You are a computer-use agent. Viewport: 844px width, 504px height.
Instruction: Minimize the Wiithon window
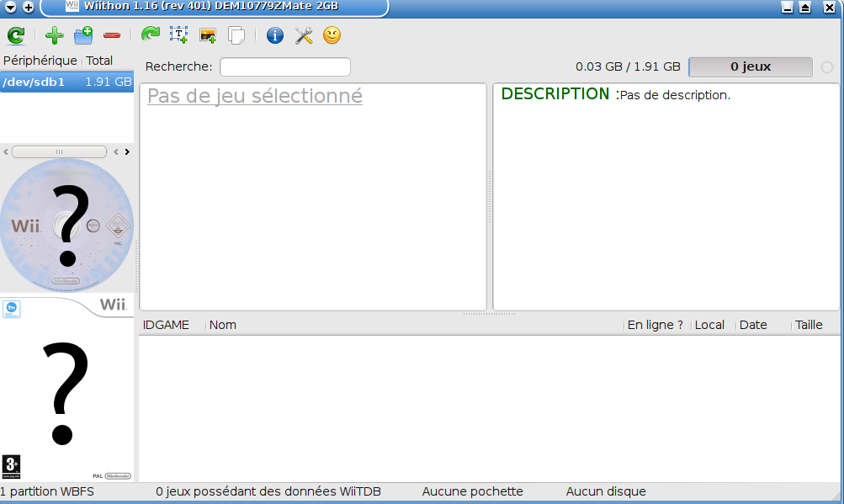[x=787, y=7]
